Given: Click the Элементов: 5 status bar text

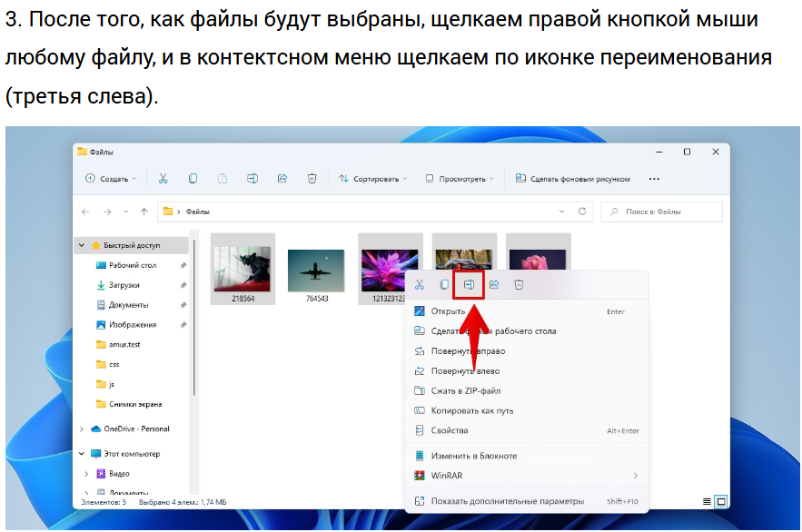Looking at the screenshot, I should tap(104, 502).
